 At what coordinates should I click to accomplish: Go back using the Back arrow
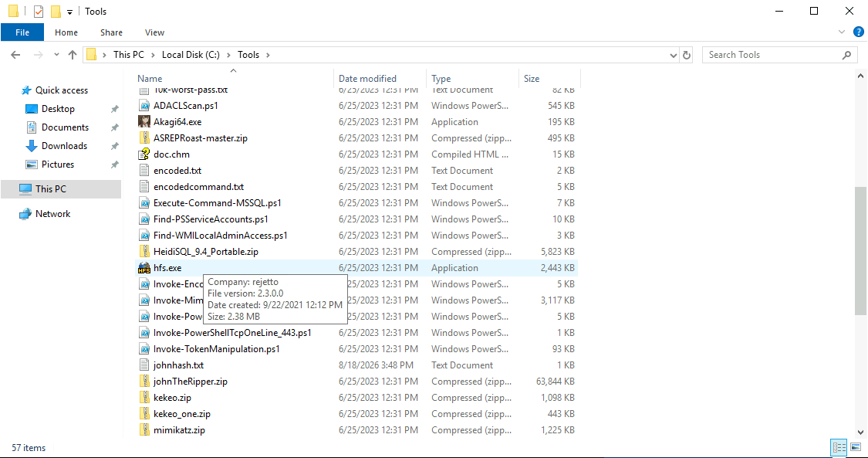pyautogui.click(x=15, y=55)
